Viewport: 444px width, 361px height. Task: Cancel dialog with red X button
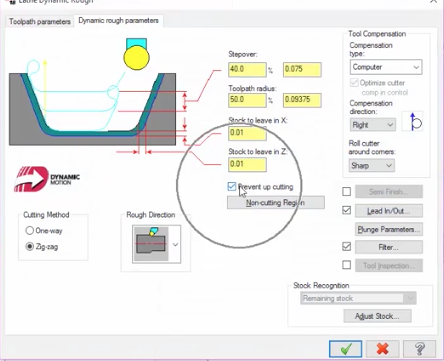coord(382,349)
